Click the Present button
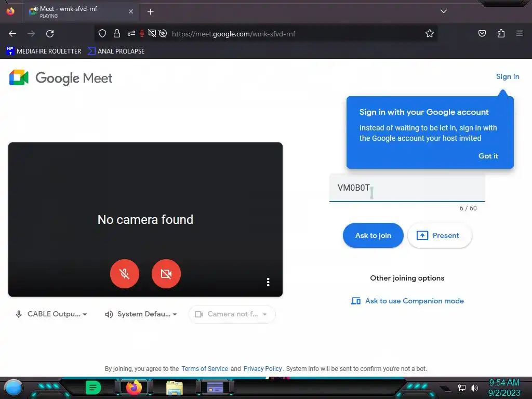This screenshot has width=532, height=399. point(440,235)
